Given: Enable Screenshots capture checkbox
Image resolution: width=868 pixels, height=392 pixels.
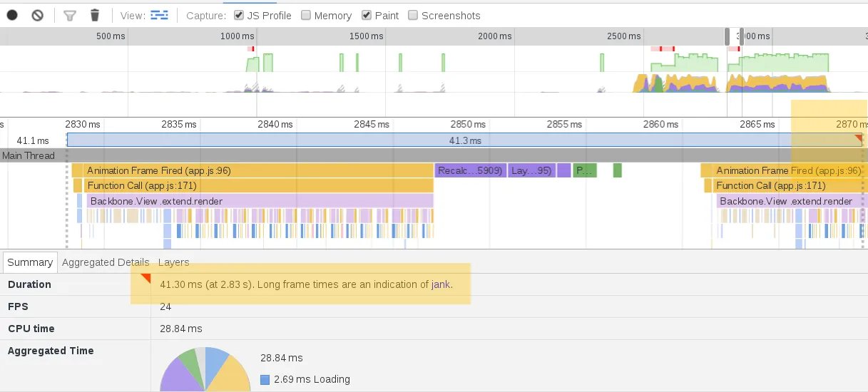Looking at the screenshot, I should [413, 15].
